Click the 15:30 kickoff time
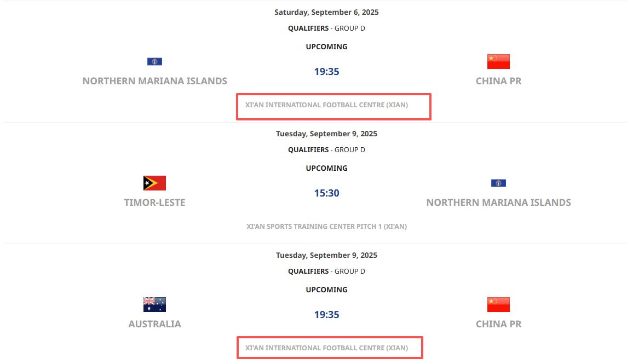The height and width of the screenshot is (364, 627). click(x=326, y=193)
